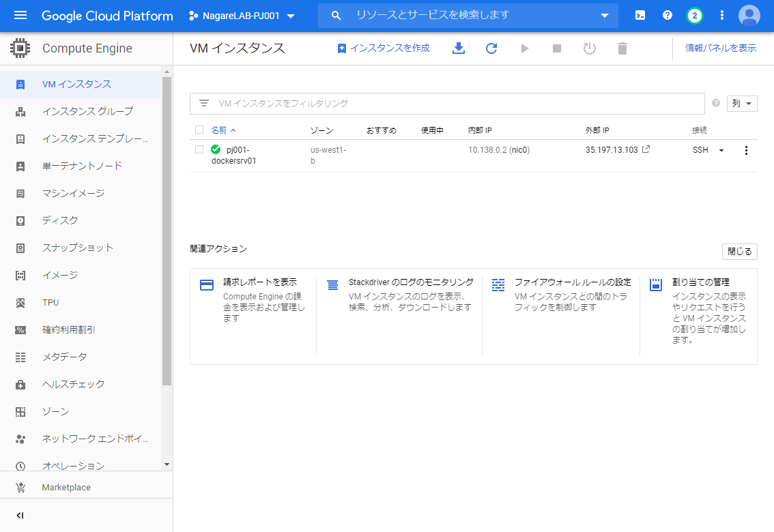Image resolution: width=774 pixels, height=532 pixels.
Task: Open the user account avatar
Action: point(749,15)
